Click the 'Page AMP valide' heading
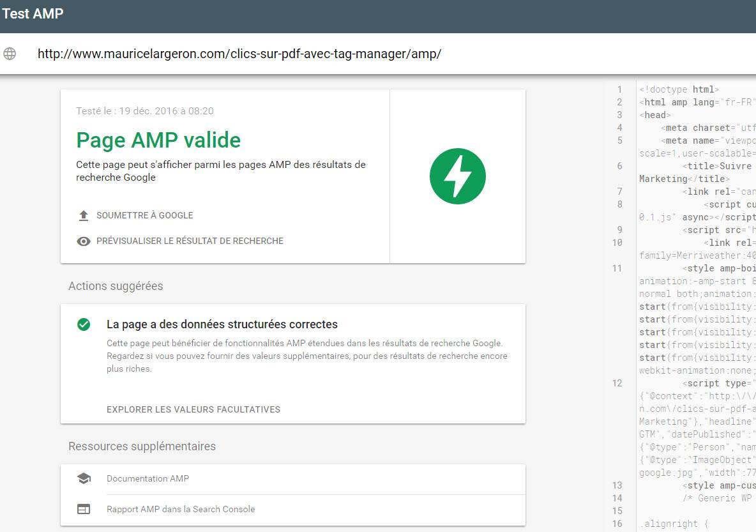This screenshot has width=756, height=532. pyautogui.click(x=158, y=141)
